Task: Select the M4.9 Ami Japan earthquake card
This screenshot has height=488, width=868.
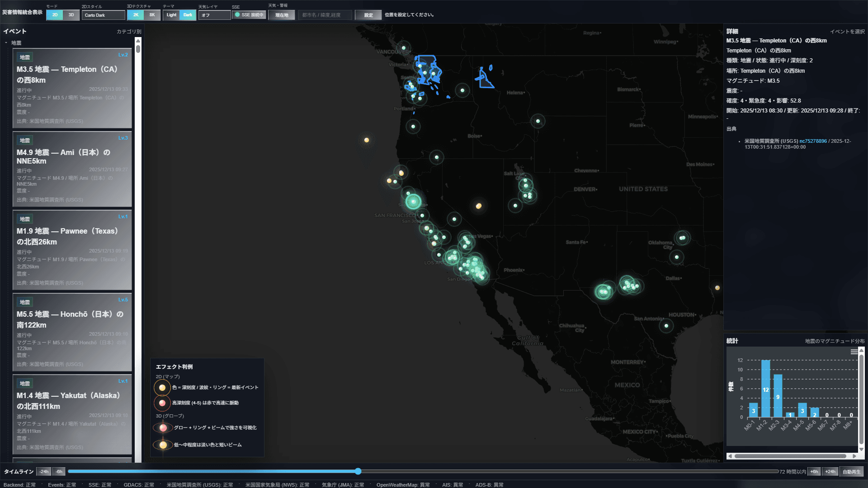Action: click(x=72, y=169)
